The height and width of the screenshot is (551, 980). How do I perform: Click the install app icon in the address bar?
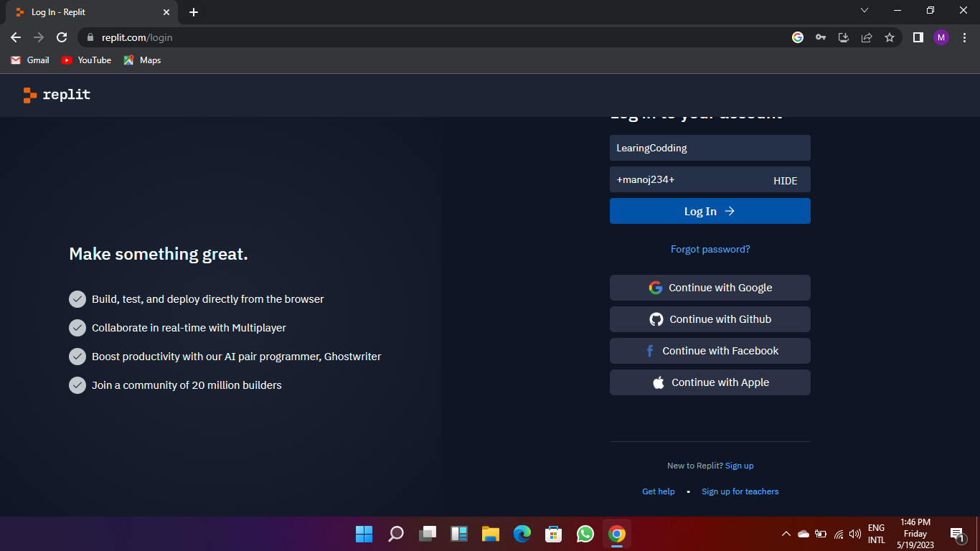click(844, 37)
